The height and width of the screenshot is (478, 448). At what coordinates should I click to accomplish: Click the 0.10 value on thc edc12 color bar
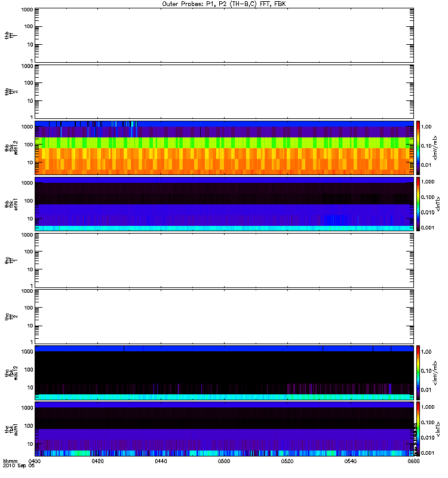[426, 371]
